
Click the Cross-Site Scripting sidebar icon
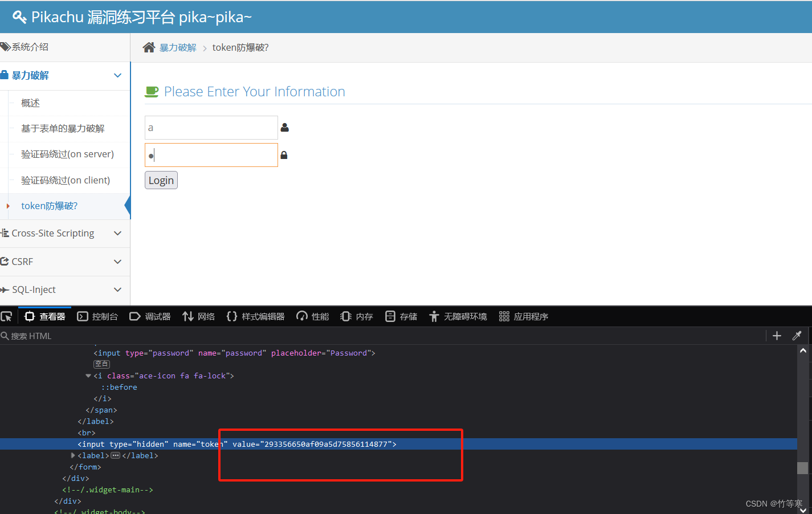(x=5, y=233)
